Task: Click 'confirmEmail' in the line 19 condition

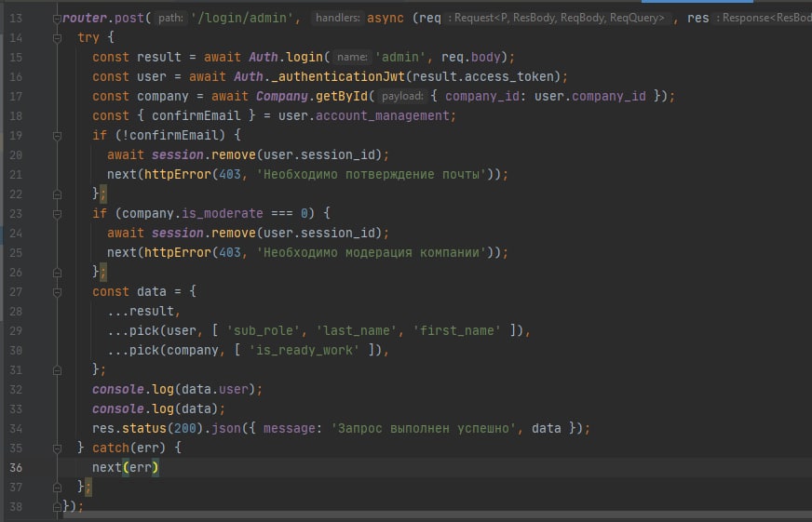Action: (173, 136)
